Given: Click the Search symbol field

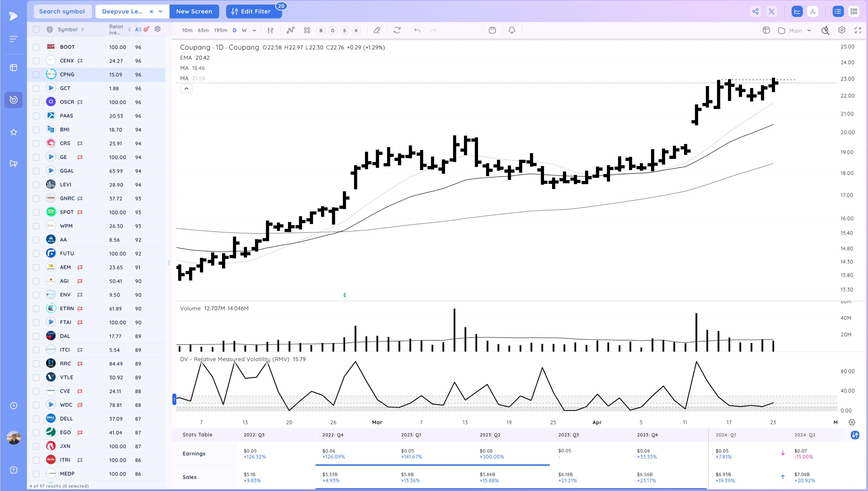Looking at the screenshot, I should [62, 11].
